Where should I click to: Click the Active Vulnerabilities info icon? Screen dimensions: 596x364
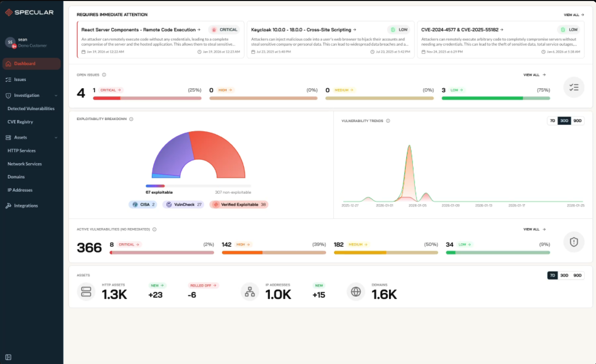(154, 230)
